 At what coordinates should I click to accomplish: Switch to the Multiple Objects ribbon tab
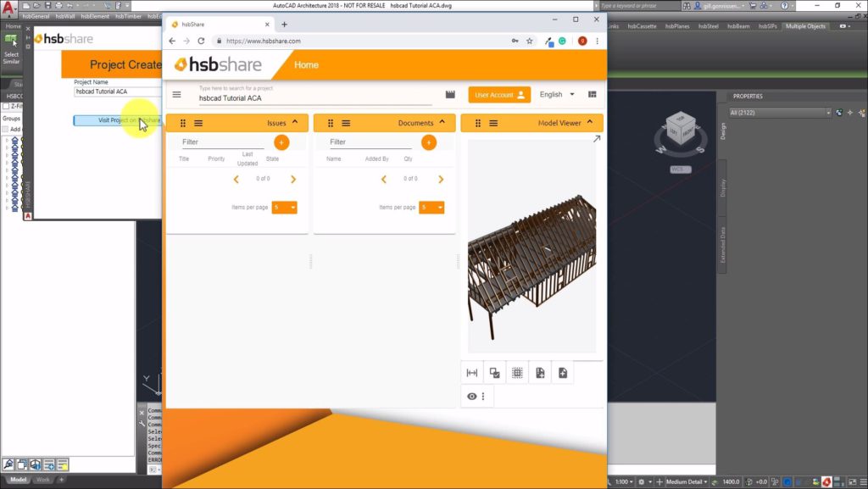(x=805, y=26)
